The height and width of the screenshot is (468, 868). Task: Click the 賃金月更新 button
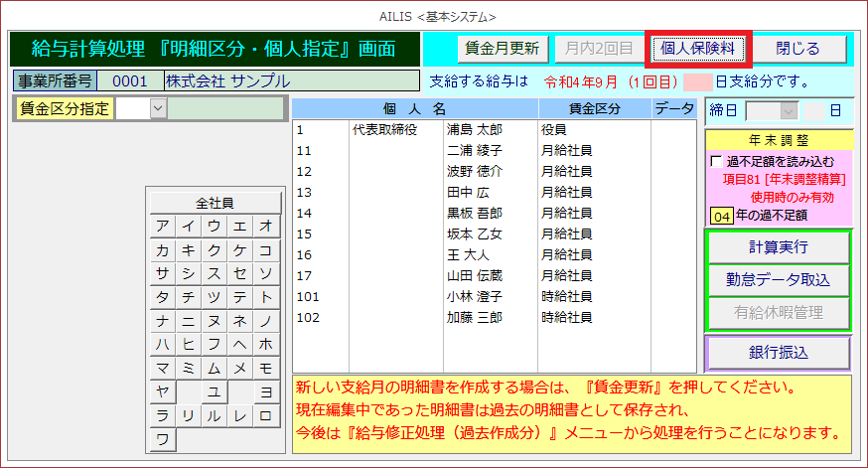[x=503, y=49]
